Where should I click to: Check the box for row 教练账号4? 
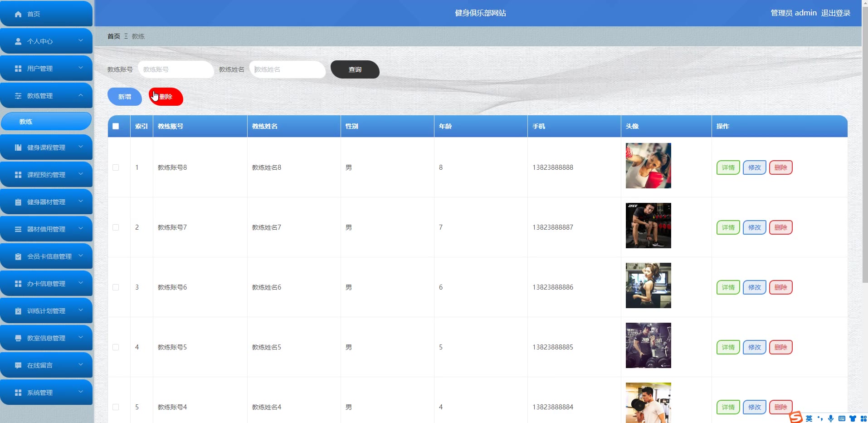pos(116,407)
